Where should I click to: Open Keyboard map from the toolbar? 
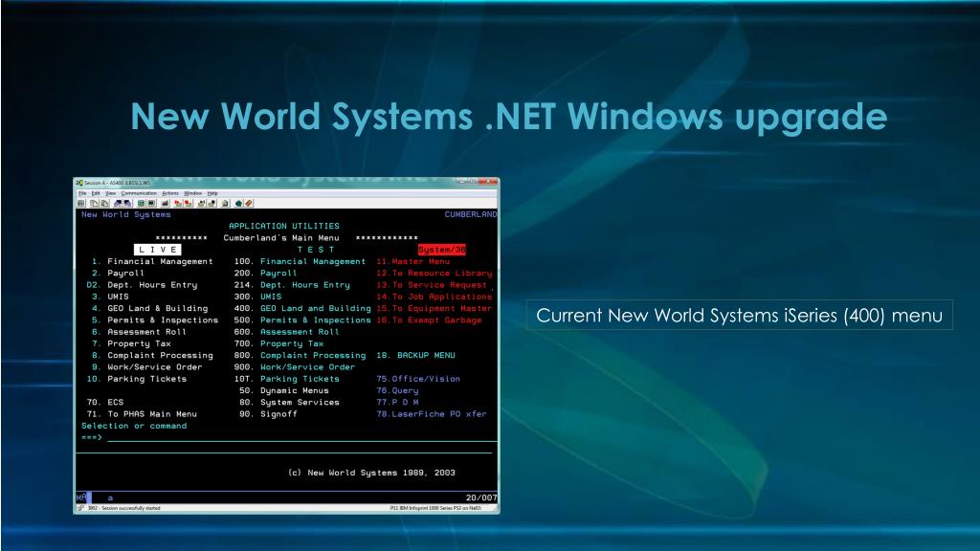(x=165, y=203)
